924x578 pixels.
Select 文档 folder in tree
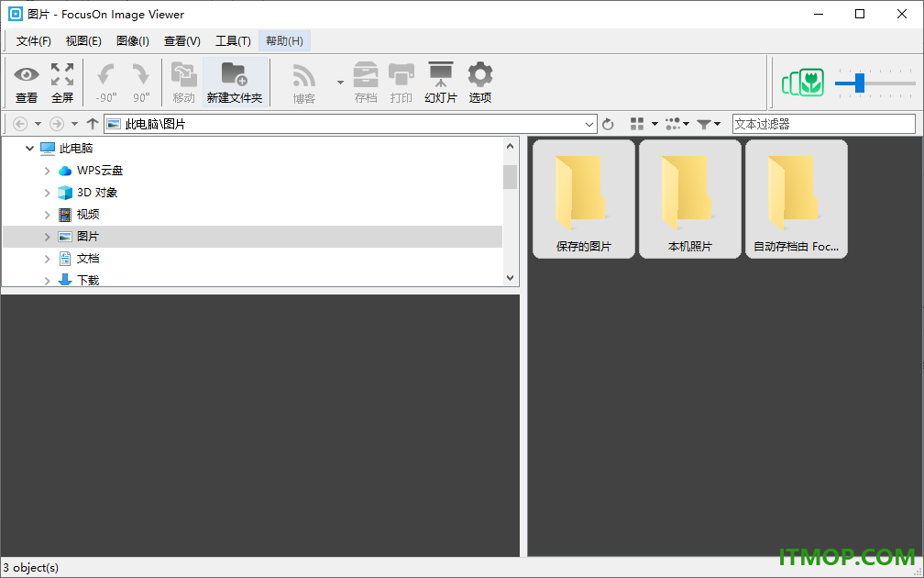[x=88, y=259]
